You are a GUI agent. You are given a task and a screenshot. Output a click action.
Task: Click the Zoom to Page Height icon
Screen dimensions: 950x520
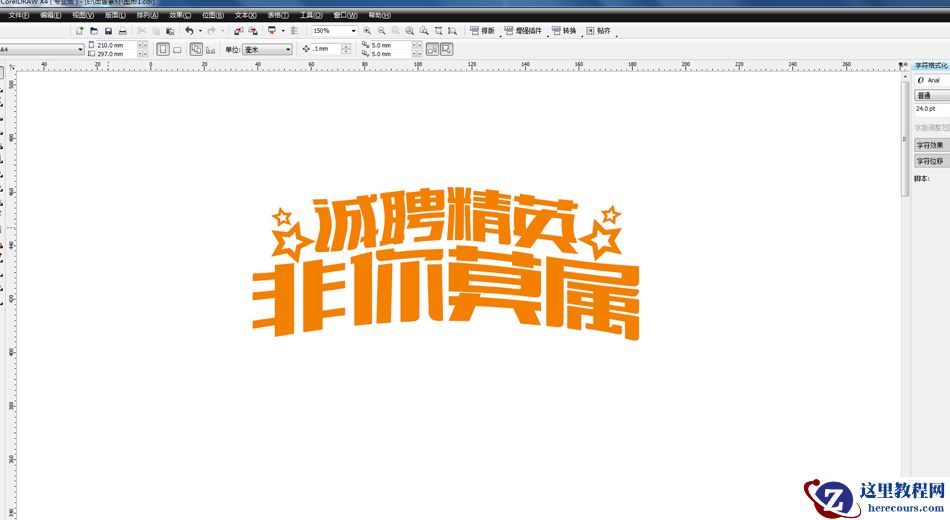coord(453,31)
